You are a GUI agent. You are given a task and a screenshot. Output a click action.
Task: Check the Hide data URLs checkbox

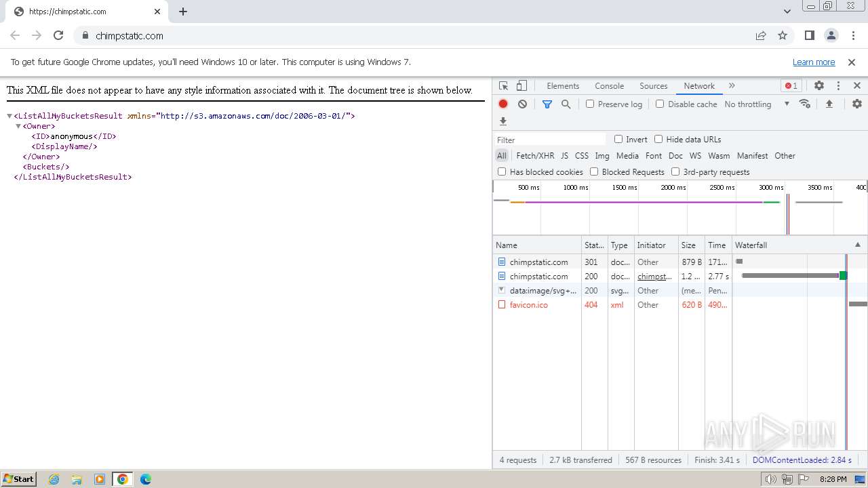pos(658,139)
